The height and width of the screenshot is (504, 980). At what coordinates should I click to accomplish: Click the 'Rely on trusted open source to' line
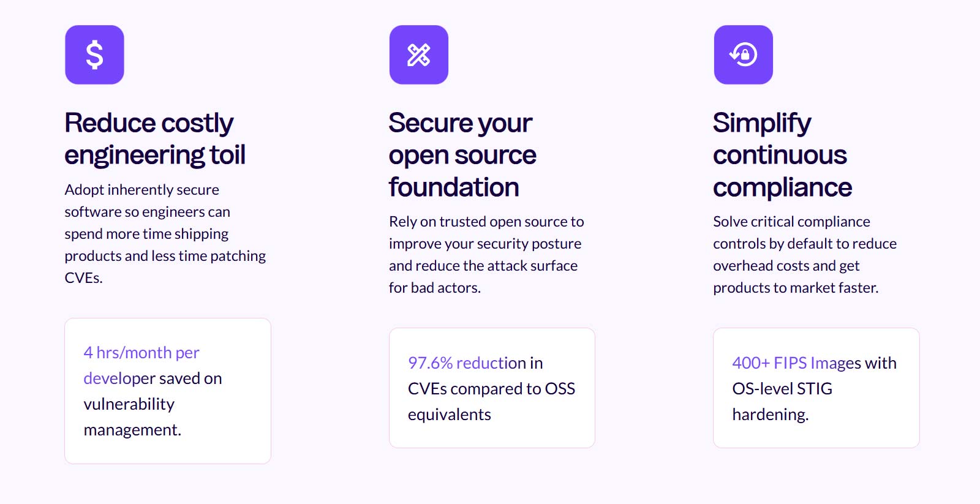coord(486,222)
